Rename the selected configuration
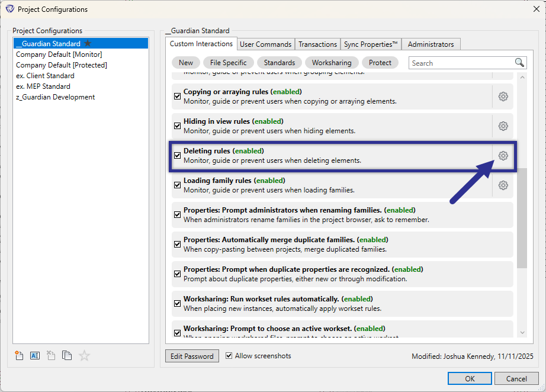This screenshot has height=392, width=546. (35, 355)
